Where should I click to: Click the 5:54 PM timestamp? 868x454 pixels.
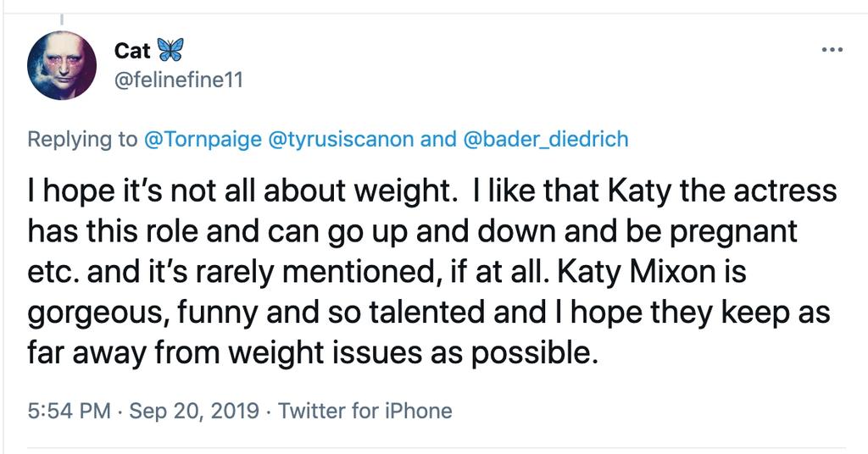pos(70,412)
